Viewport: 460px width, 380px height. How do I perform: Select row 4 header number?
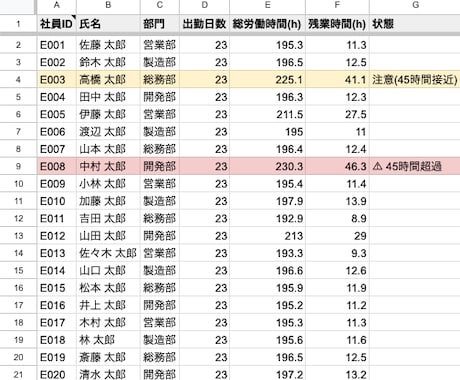click(x=18, y=79)
